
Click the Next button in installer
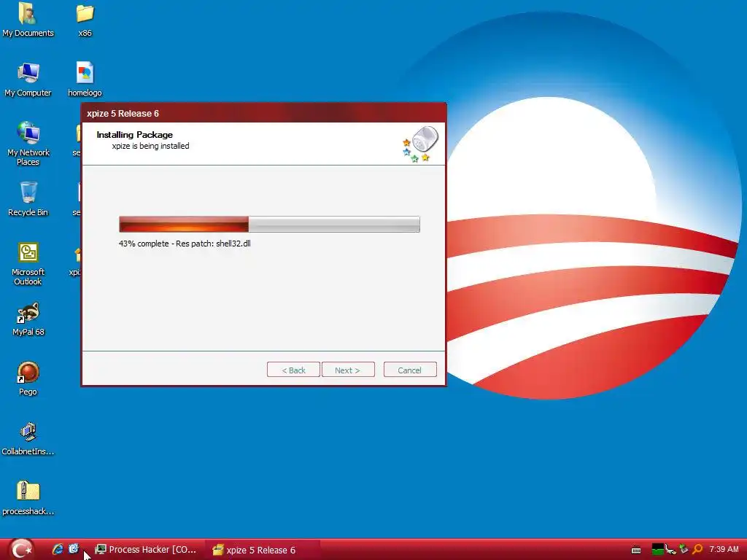tap(348, 370)
